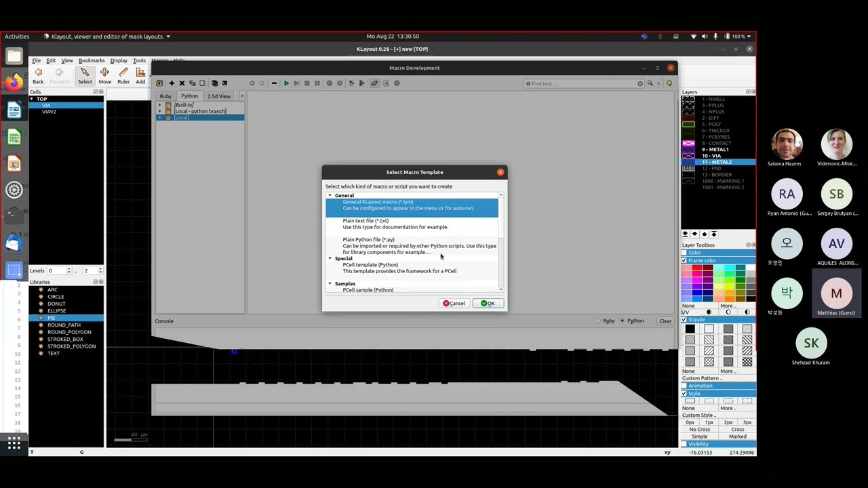Click the Clear console button

point(665,321)
